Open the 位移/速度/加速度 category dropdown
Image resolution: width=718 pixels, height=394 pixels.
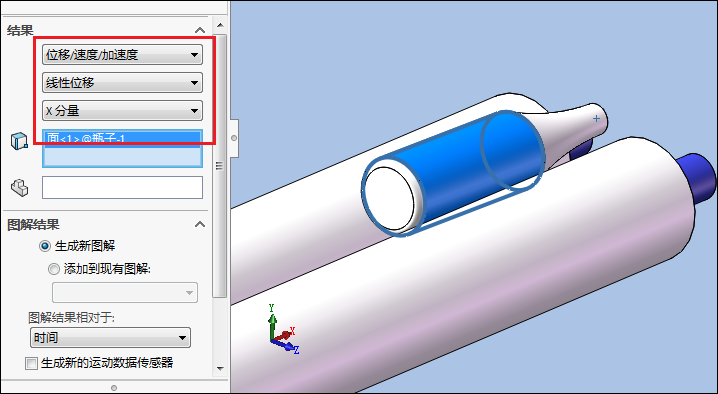122,55
